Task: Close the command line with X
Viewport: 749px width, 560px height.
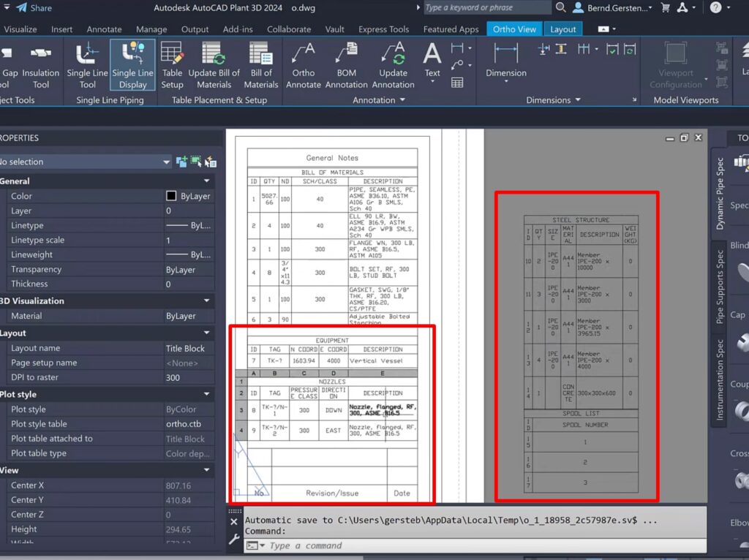Action: [x=233, y=522]
